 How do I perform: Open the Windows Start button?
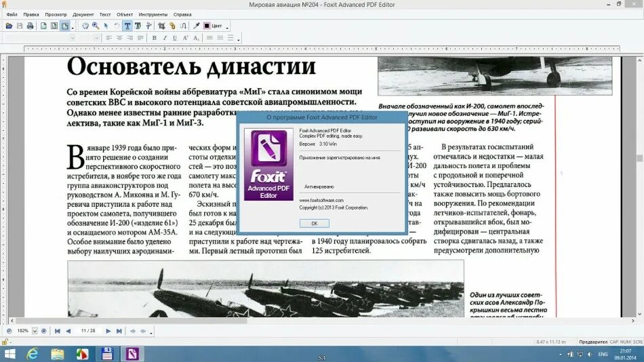[9, 354]
